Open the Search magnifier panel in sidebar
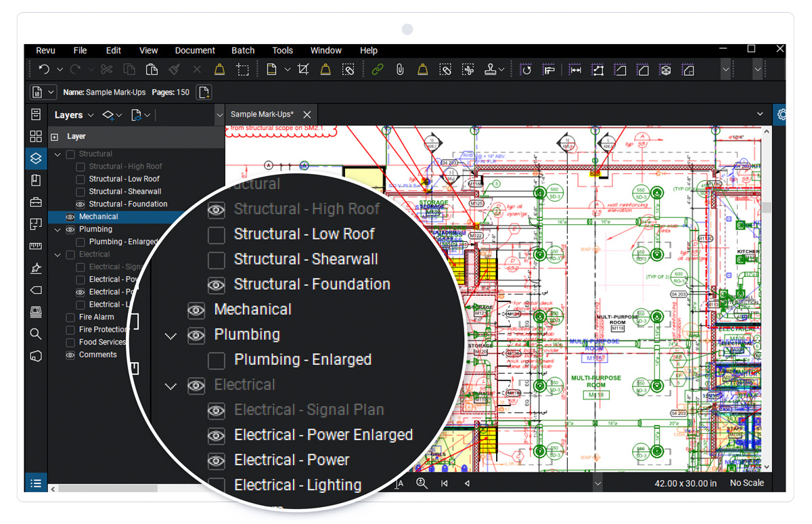Screen dimensions: 812x524 pyautogui.click(x=36, y=334)
